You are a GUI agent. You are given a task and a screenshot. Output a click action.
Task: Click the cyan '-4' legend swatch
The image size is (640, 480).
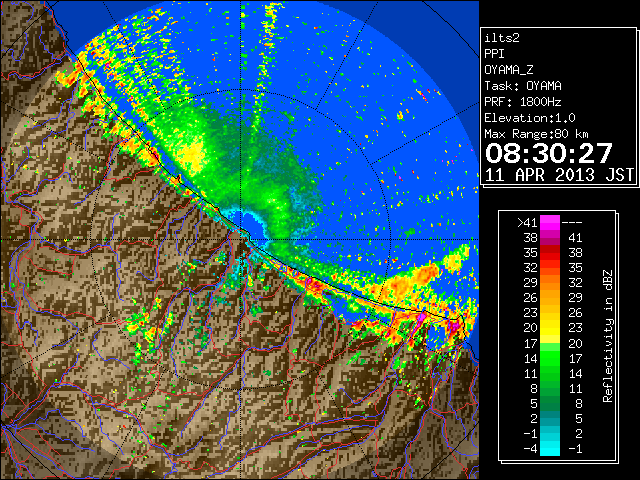pyautogui.click(x=550, y=449)
